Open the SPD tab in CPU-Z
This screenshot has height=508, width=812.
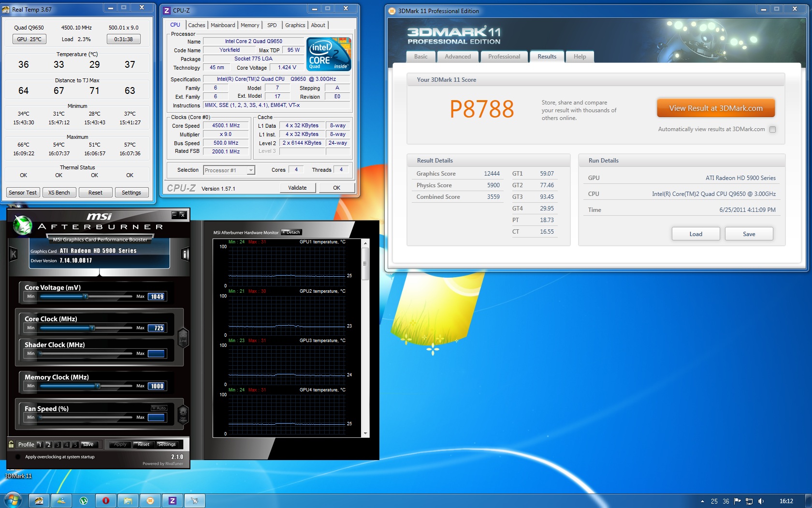pos(272,25)
